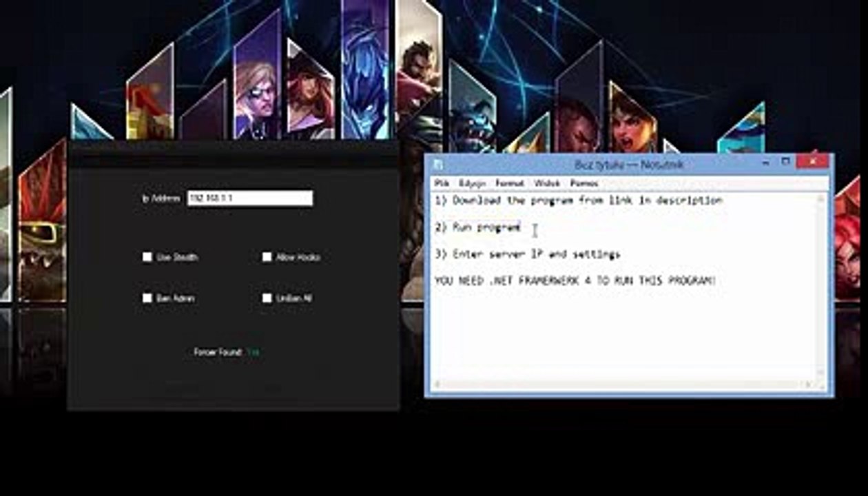Open the Plik menu in Notatnik

[x=442, y=183]
